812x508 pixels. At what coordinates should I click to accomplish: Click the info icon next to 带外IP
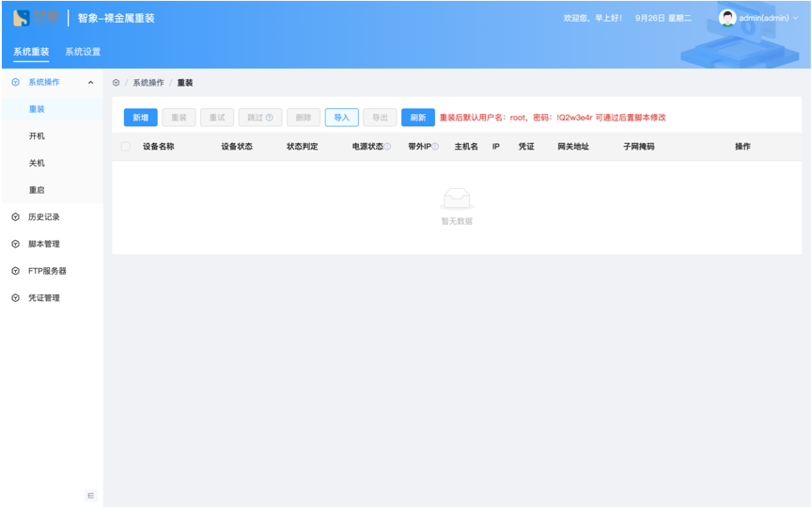click(435, 147)
